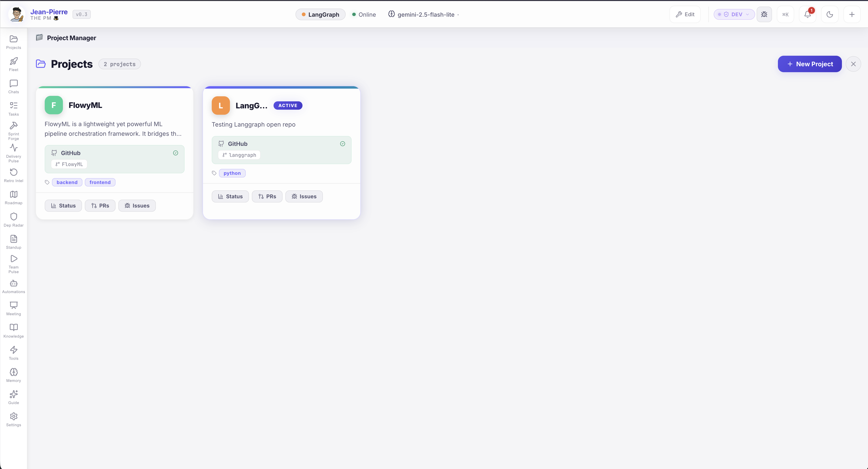Click the New Project button
Viewport: 868px width, 469px height.
pos(809,64)
